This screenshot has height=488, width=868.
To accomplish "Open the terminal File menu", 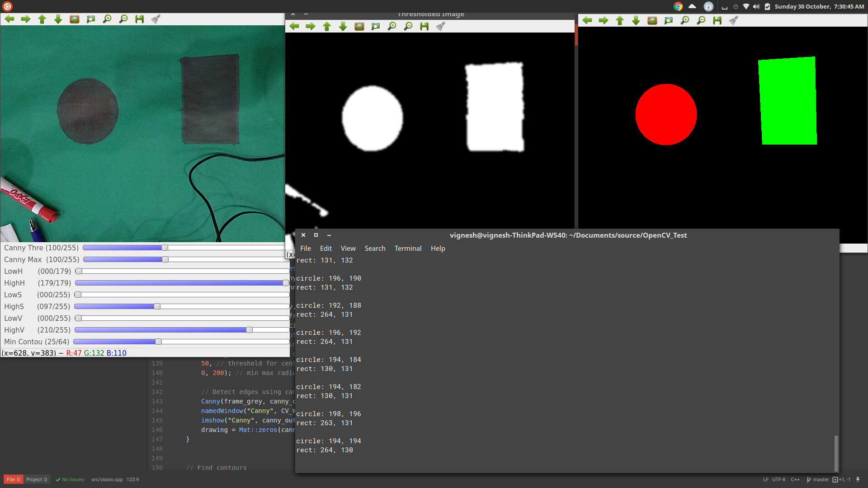I will [x=306, y=249].
